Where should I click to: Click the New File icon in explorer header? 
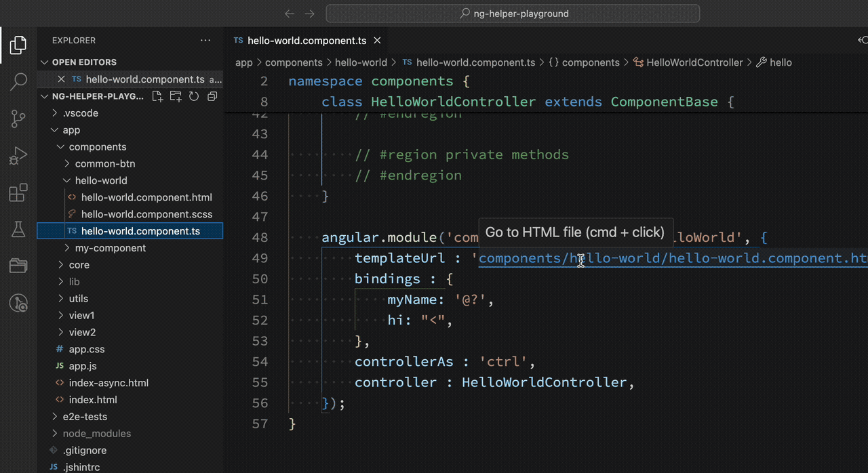(x=157, y=96)
